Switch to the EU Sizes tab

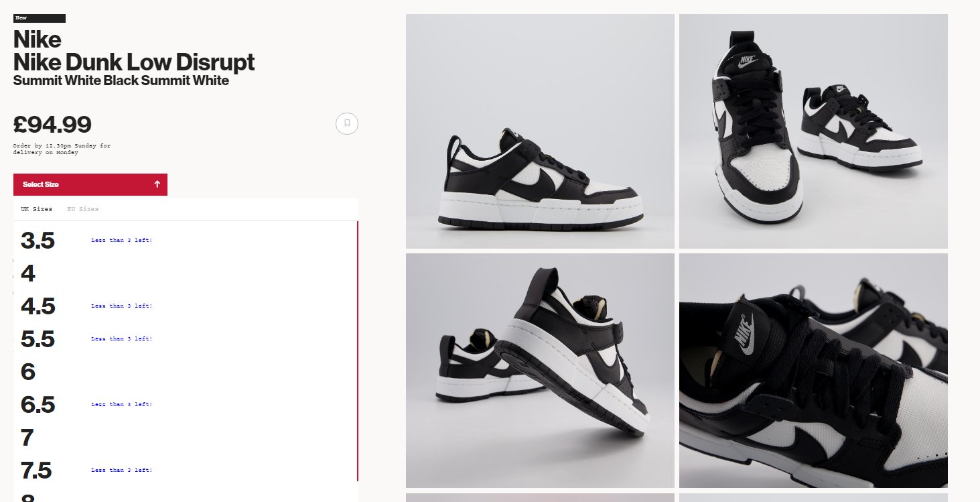click(x=83, y=209)
